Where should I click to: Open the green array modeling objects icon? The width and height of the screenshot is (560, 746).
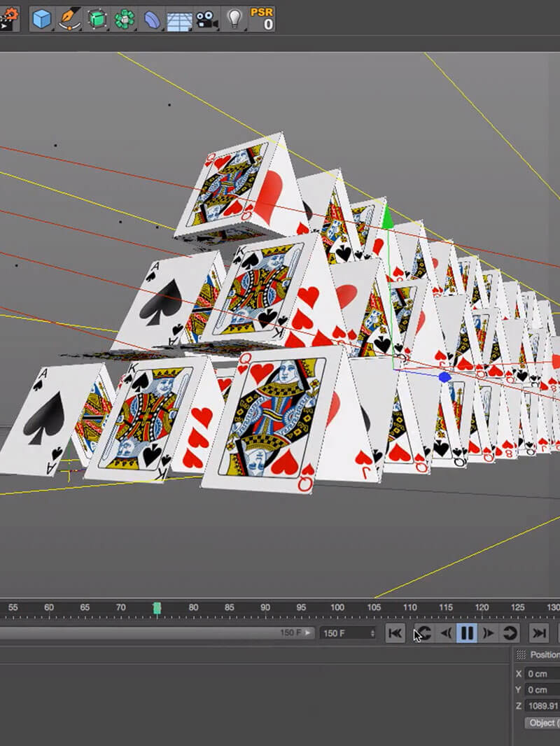point(125,20)
